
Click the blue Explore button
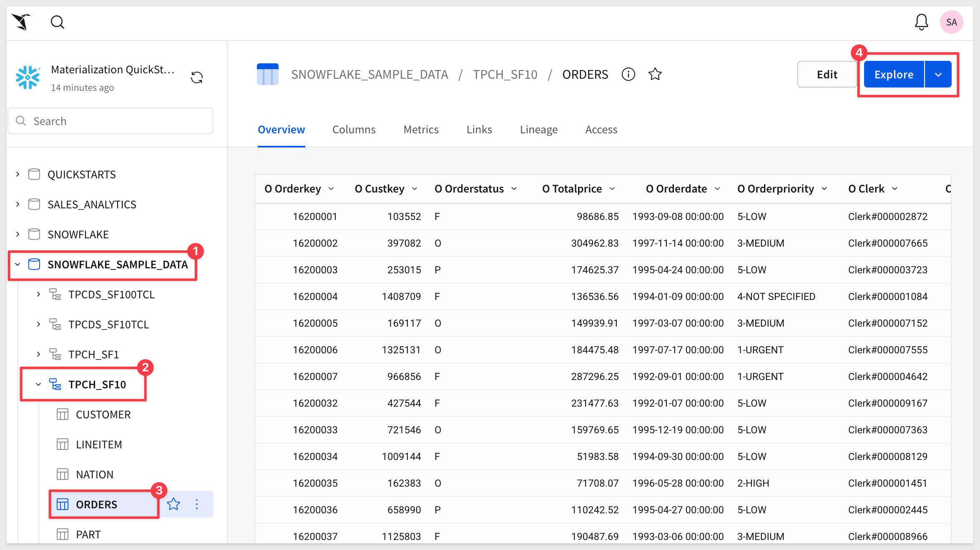point(894,74)
